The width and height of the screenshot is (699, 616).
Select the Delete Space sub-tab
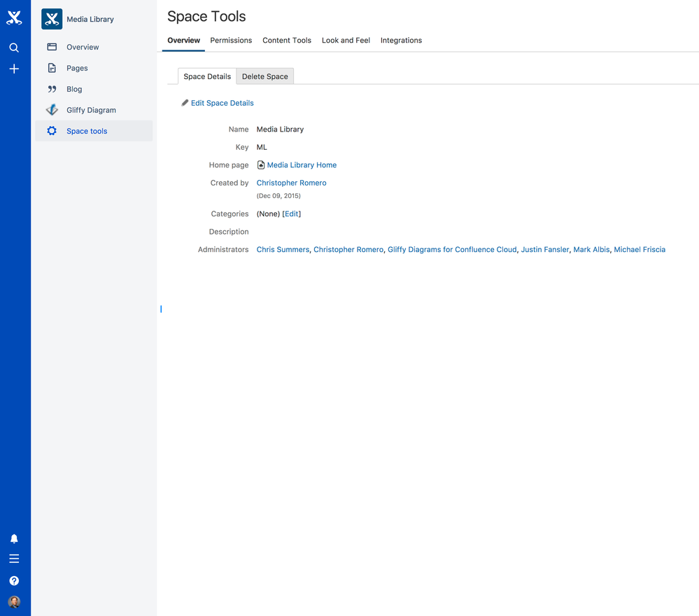[264, 76]
